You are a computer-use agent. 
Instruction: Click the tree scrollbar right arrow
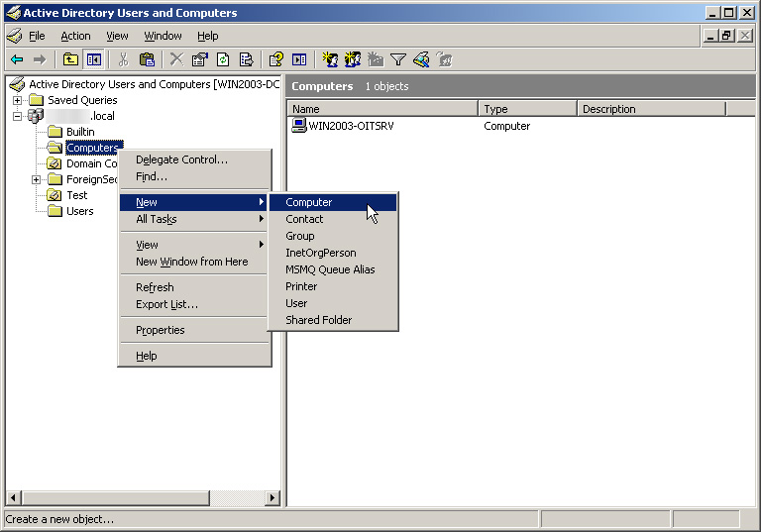(x=272, y=497)
